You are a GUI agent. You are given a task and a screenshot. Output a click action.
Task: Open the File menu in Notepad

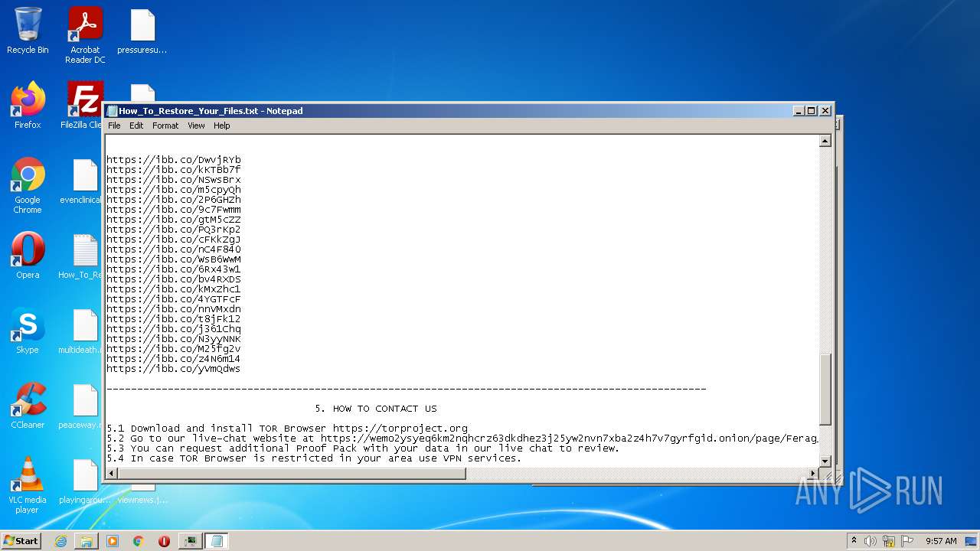(114, 126)
